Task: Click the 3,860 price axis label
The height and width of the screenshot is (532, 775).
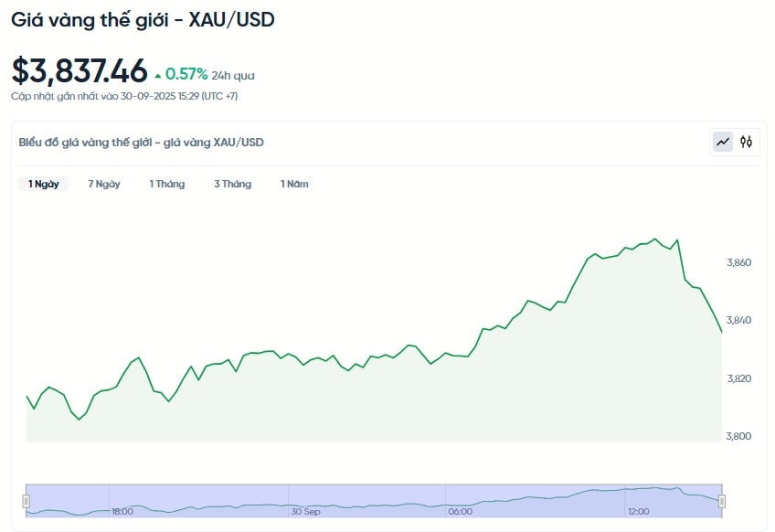Action: 738,262
